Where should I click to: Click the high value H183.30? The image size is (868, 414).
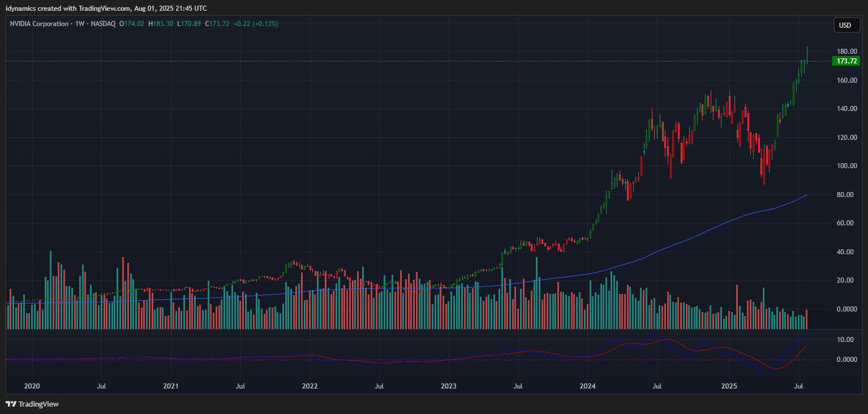click(161, 24)
